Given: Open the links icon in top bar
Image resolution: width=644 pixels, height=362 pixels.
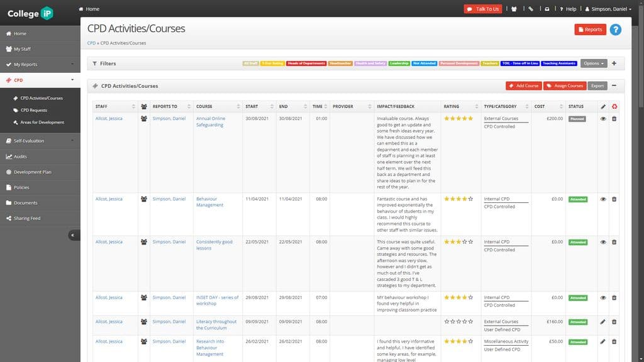Looking at the screenshot, I should tap(530, 9).
